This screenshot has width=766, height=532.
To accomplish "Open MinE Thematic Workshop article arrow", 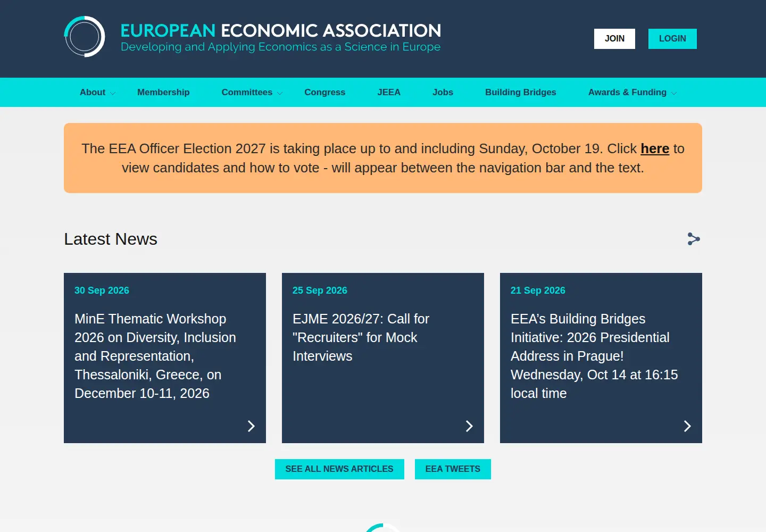I will pos(251,426).
